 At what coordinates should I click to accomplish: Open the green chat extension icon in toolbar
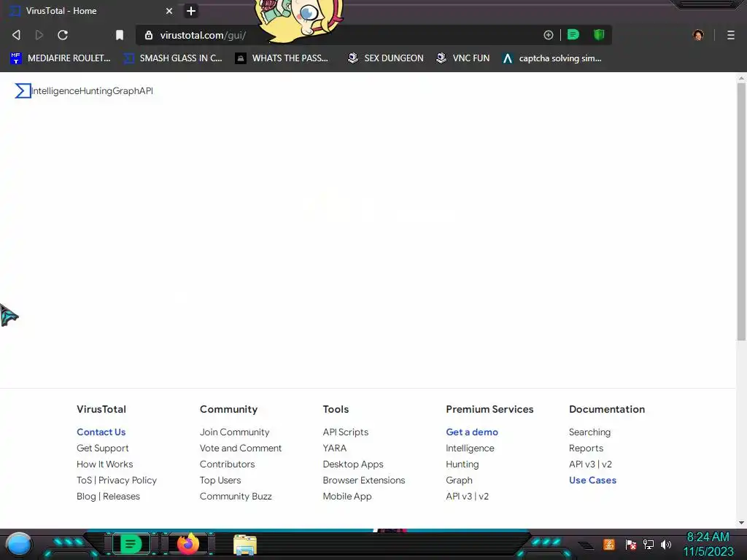coord(573,35)
